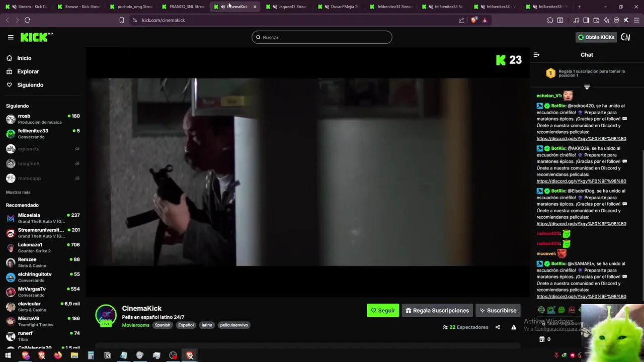Expand Mostrar más in Siguiendo list
Viewport: 644px width, 362px height.
pos(18,193)
